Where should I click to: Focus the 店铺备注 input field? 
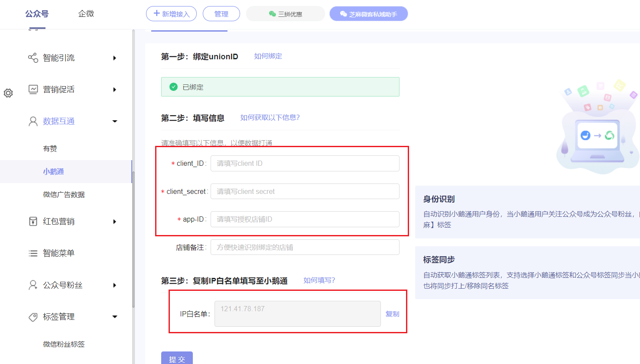[305, 247]
